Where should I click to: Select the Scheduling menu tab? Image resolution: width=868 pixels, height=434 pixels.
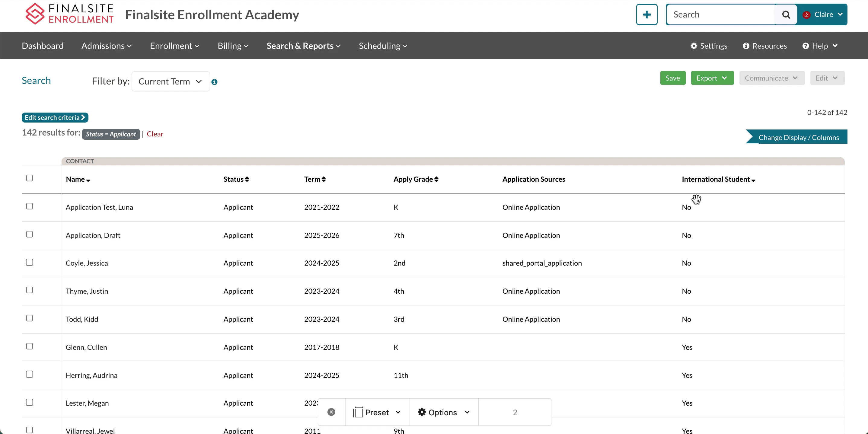click(382, 45)
